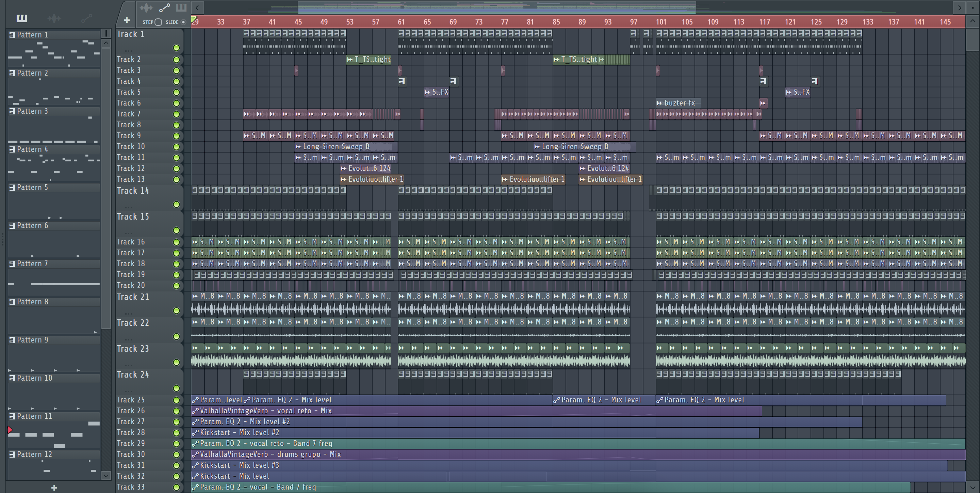The height and width of the screenshot is (493, 980).
Task: Open the first Long Siren Sweep B clip menu
Action: (298, 146)
